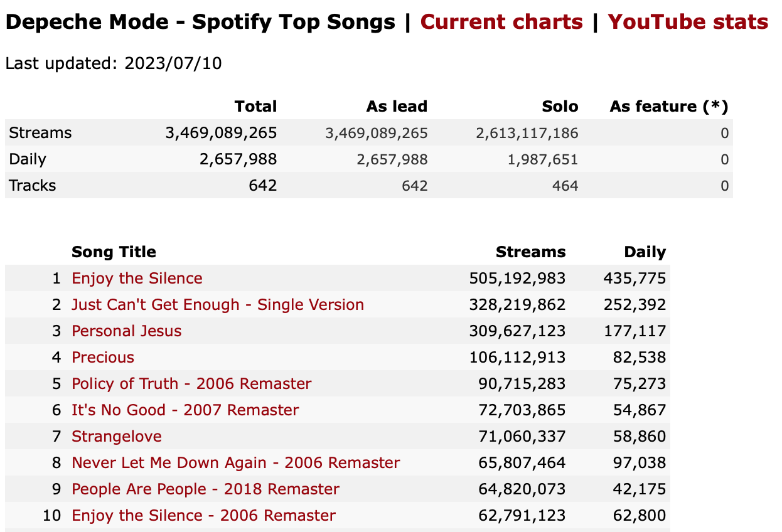Click the Solo column header
Image resolution: width=782 pixels, height=532 pixels.
click(x=560, y=107)
